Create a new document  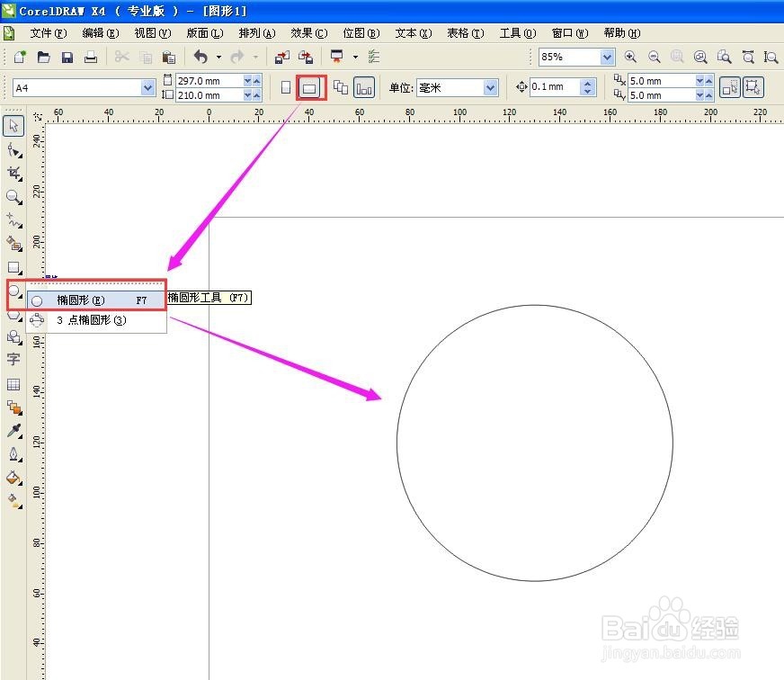20,57
